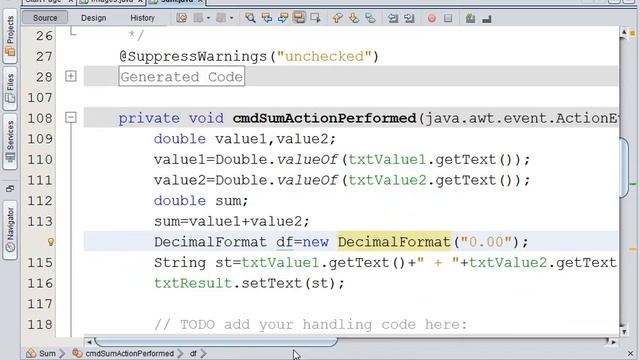Click the small icon above the Navigator tab
Viewport: 640px width, 360px height.
tap(10, 188)
